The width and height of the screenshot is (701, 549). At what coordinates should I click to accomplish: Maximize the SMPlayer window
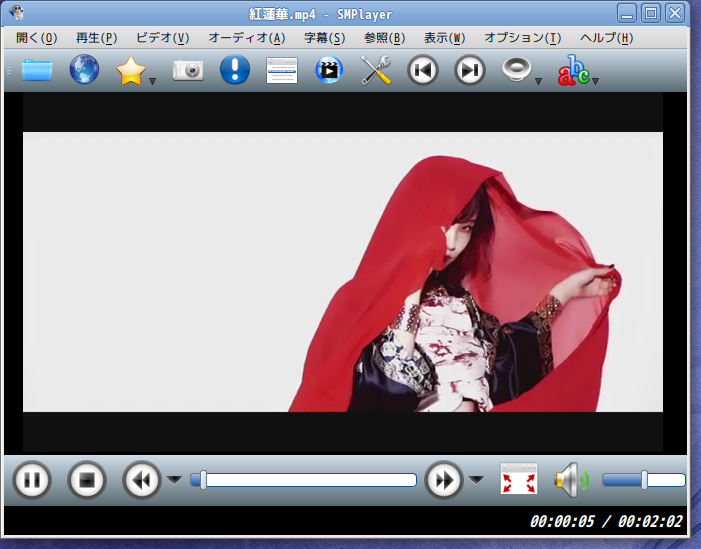tap(651, 13)
